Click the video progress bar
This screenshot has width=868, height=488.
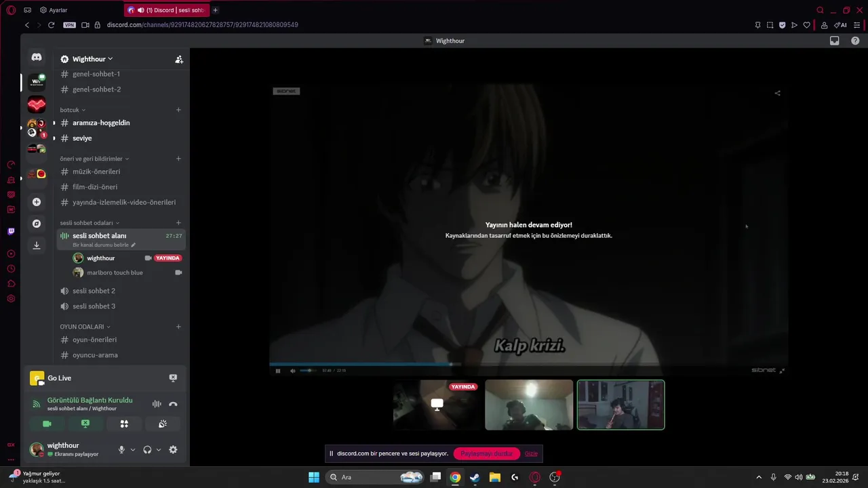coord(528,364)
